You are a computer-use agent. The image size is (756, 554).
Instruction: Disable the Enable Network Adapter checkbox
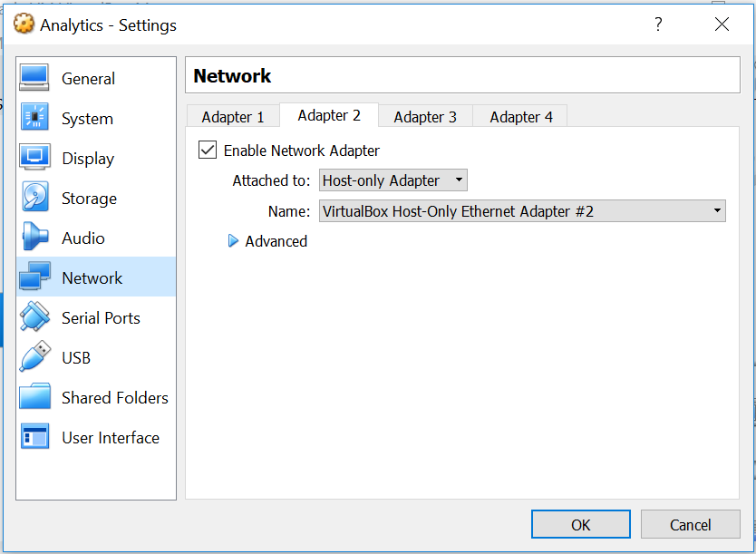pos(208,151)
